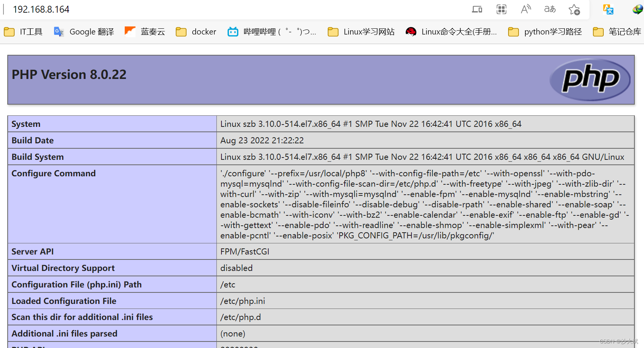
Task: Open the 蓝奏云 bookmark
Action: click(x=145, y=32)
